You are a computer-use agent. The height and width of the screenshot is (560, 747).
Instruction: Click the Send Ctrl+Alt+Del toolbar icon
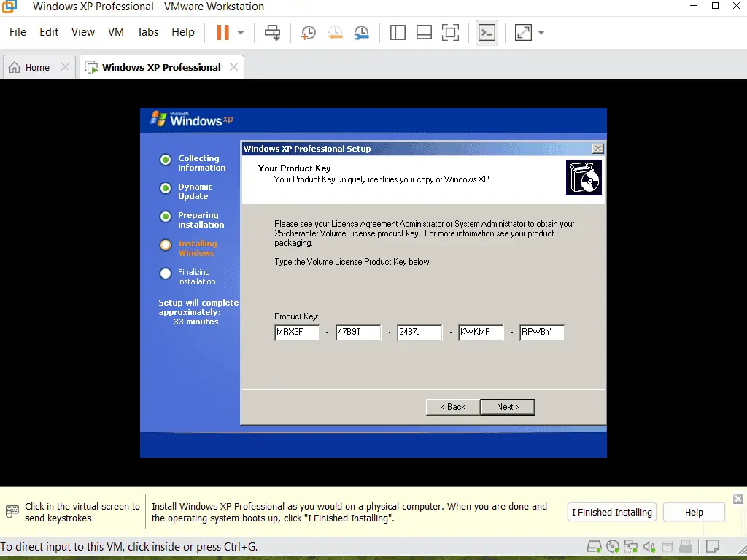pos(273,32)
